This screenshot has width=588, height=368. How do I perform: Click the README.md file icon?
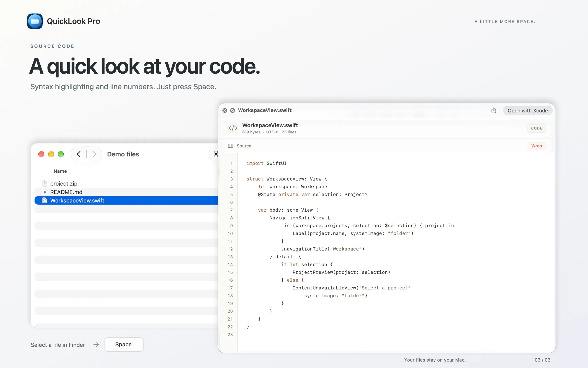point(45,192)
